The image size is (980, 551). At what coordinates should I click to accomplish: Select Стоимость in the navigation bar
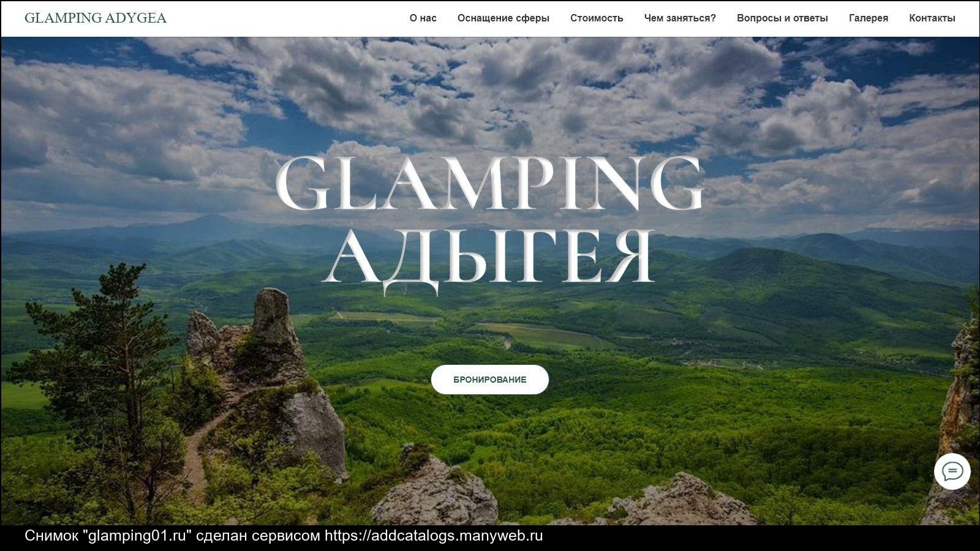[x=597, y=18]
